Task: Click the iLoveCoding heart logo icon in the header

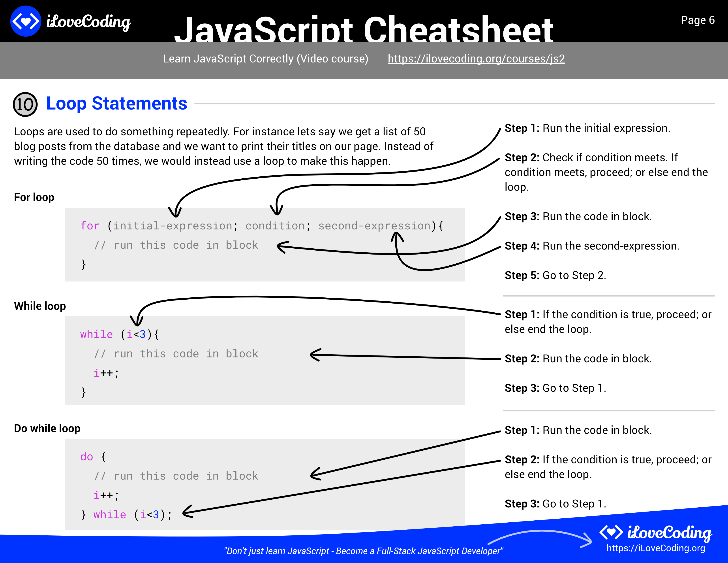Action: tap(26, 21)
